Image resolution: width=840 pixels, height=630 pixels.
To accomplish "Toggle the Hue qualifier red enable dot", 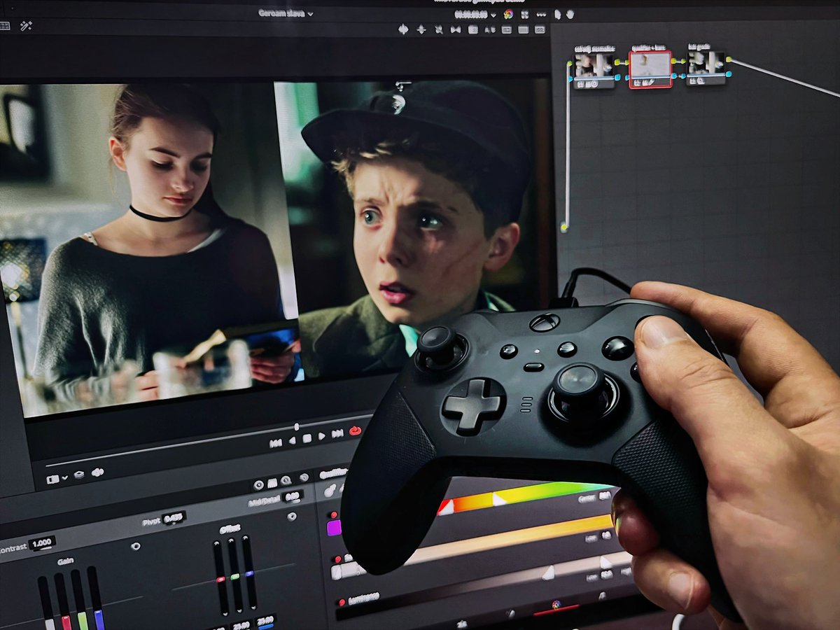I will pos(334,514).
